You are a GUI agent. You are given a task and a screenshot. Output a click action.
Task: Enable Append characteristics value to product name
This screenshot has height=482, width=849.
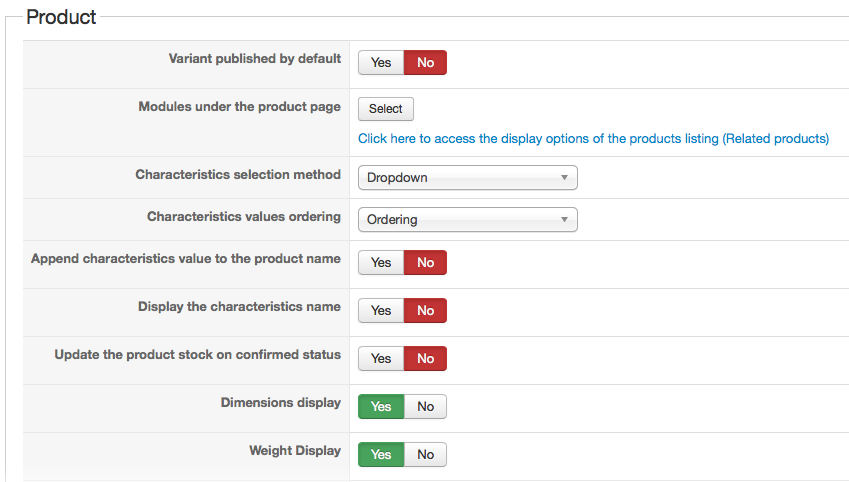click(381, 263)
